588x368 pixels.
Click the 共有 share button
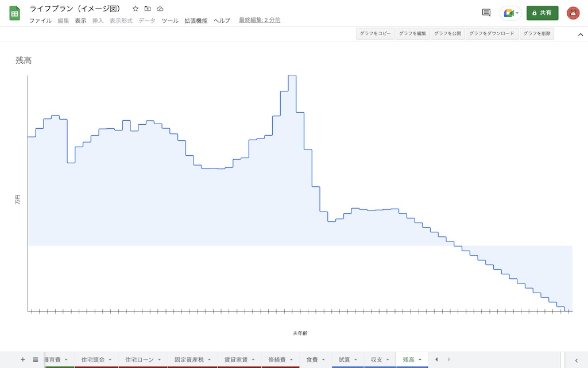click(542, 13)
